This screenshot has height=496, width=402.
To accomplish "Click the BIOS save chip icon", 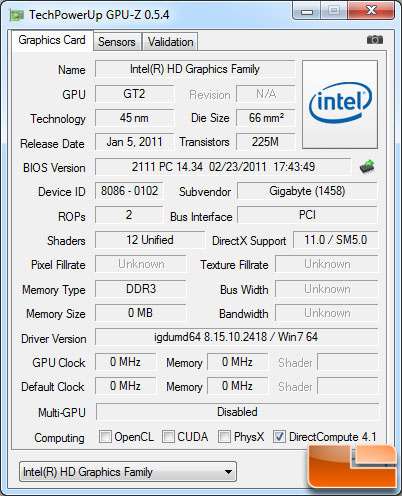I will pos(367,167).
